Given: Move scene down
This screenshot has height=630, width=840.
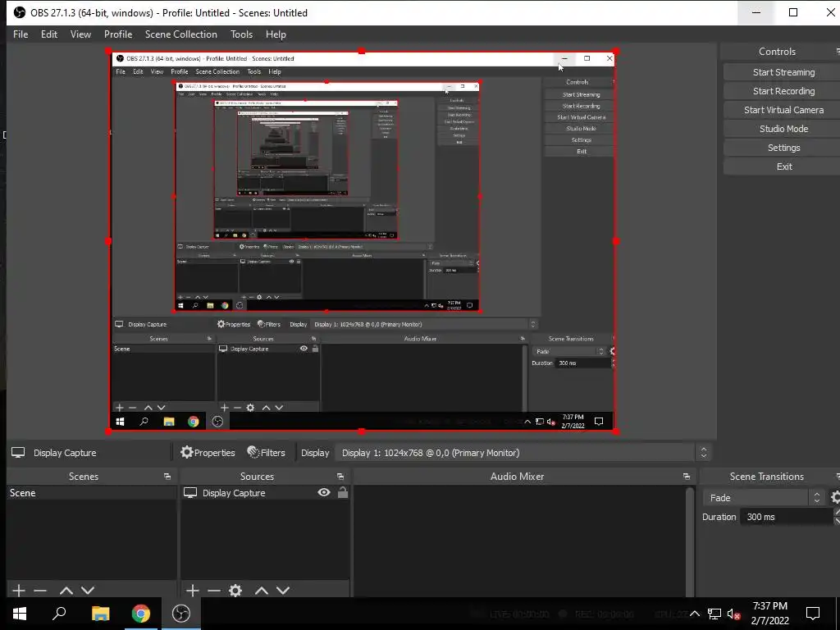Looking at the screenshot, I should 88,591.
